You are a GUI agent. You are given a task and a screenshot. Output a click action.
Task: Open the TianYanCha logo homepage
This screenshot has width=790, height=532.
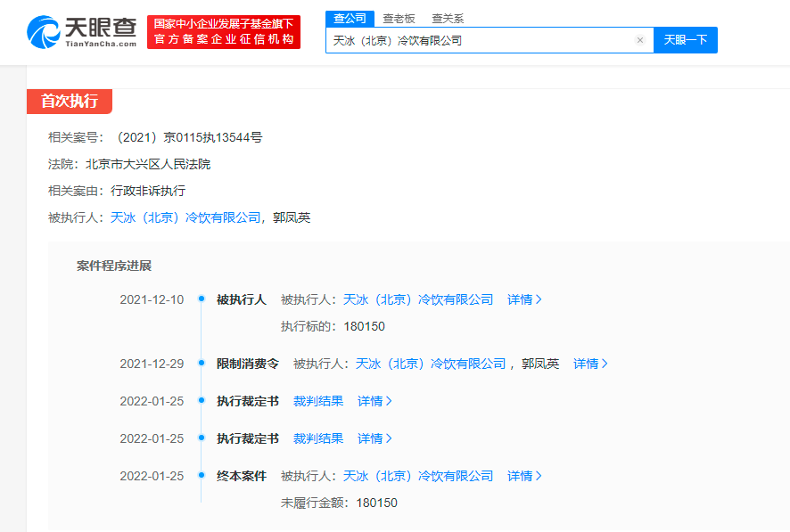pos(82,32)
